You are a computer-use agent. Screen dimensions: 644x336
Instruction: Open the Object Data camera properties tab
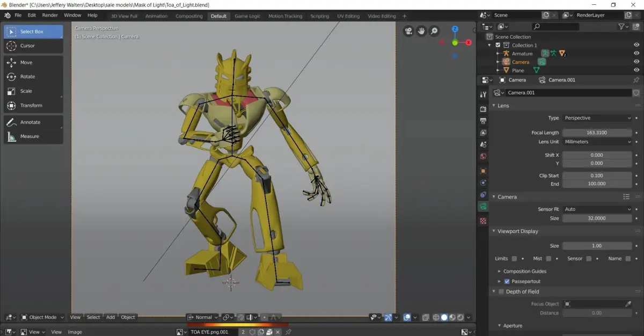483,207
